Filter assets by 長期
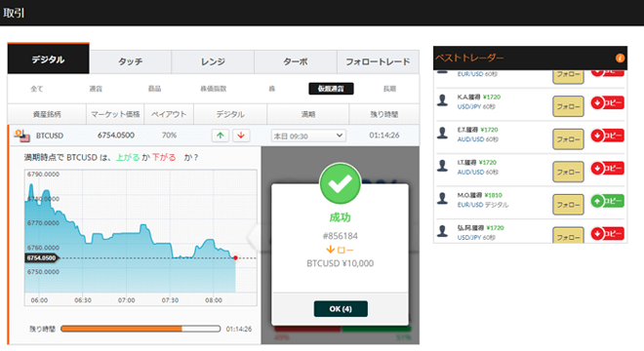Viewport: 644px width, 351px height. tap(389, 89)
